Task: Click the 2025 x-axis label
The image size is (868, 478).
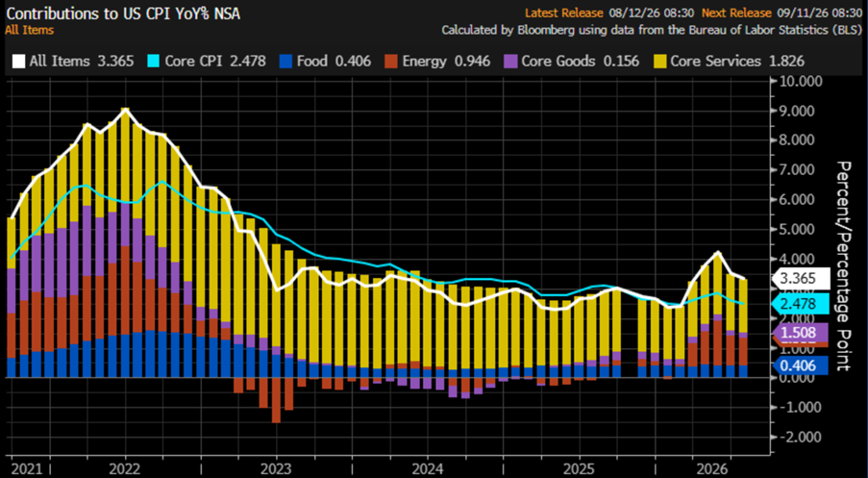Action: click(x=579, y=469)
